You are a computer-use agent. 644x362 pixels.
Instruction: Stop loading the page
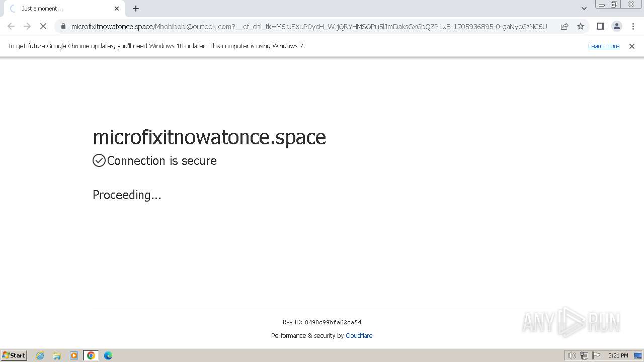[43, 26]
